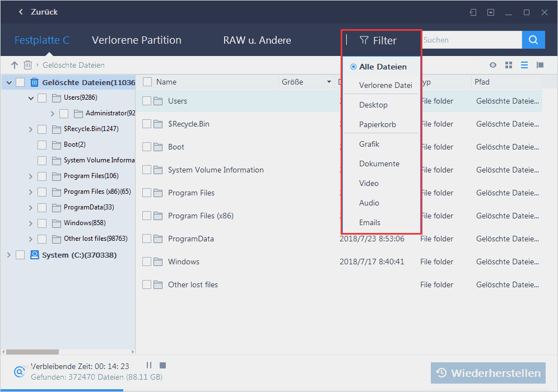Image resolution: width=558 pixels, height=392 pixels.
Task: Expand the System (C:) tree node
Action: coord(8,255)
